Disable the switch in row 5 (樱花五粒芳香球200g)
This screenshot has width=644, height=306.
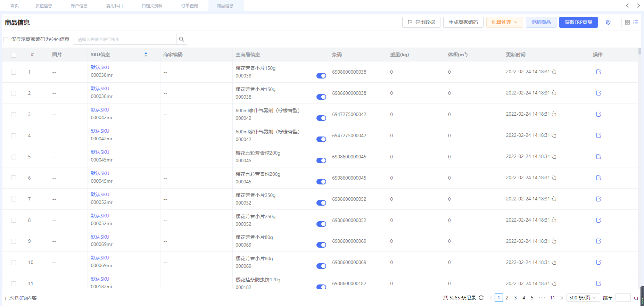[x=321, y=160]
